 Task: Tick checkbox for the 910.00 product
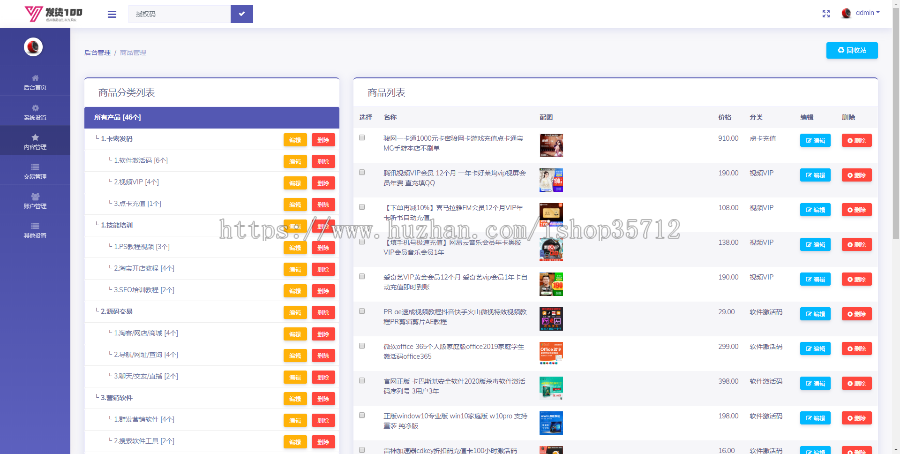click(362, 138)
